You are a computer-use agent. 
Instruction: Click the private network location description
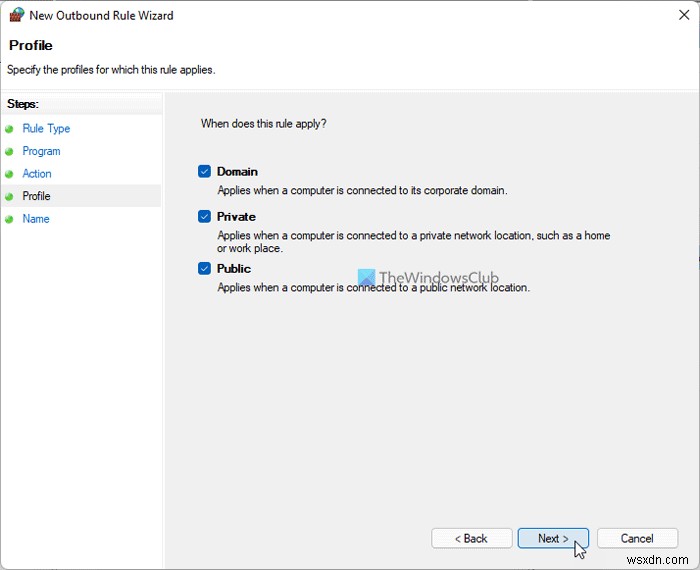[413, 241]
